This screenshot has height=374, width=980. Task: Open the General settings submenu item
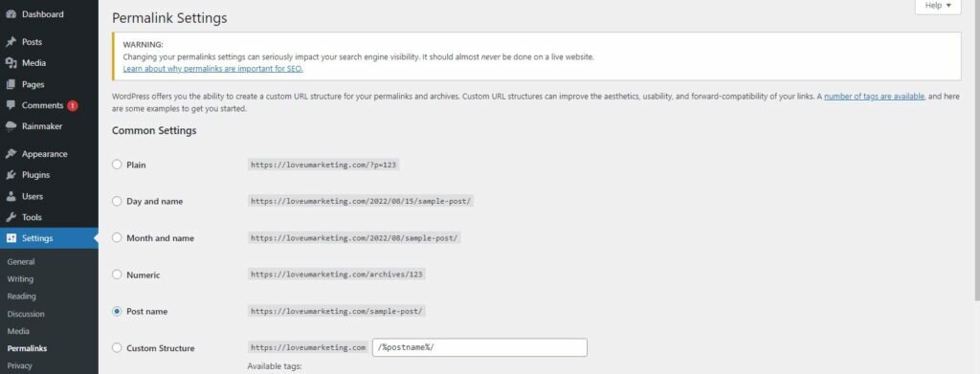point(21,262)
